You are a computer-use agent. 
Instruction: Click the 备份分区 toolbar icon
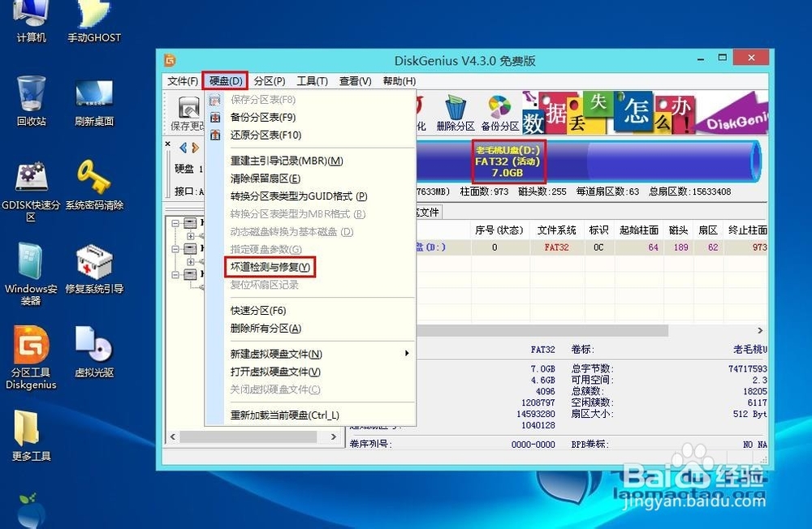[499, 114]
